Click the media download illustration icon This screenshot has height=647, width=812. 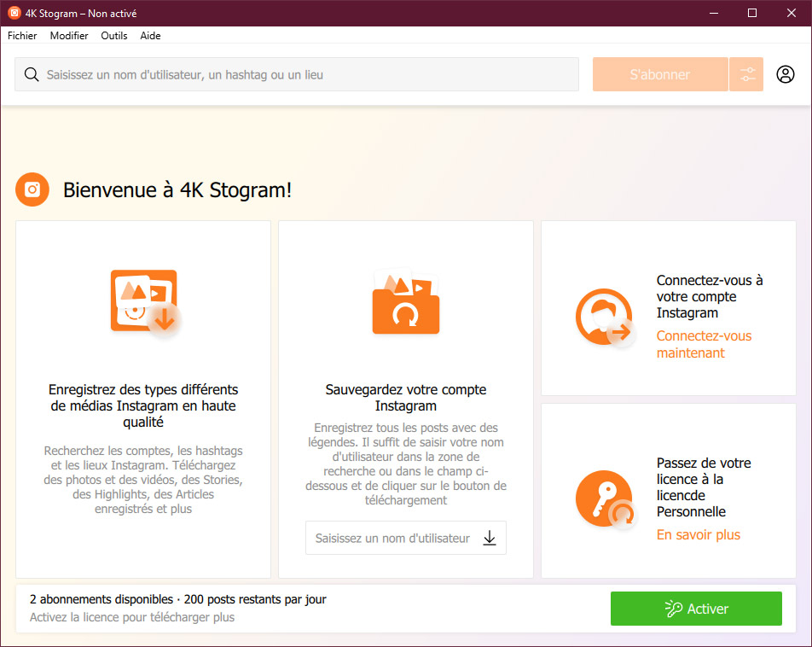coord(146,303)
